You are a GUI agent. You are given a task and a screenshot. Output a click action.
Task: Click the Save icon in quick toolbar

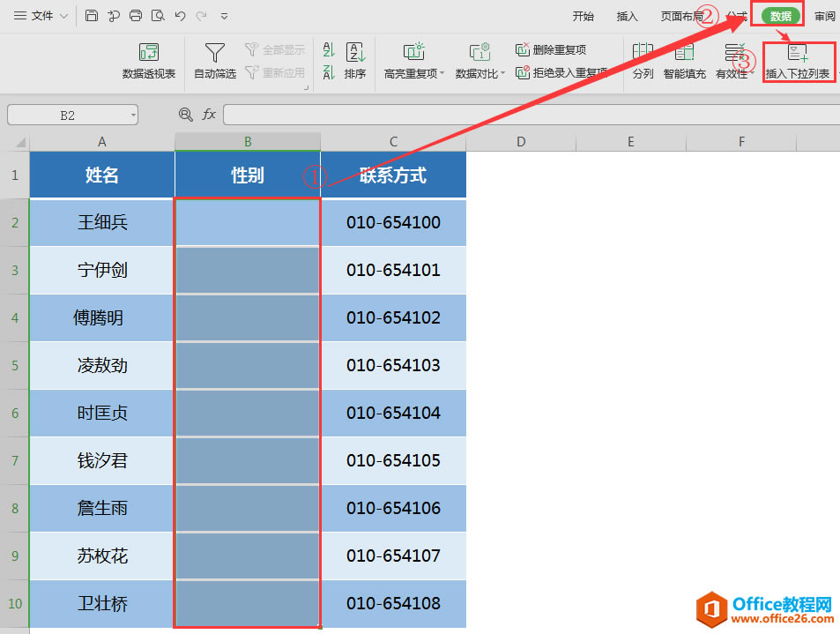[92, 16]
